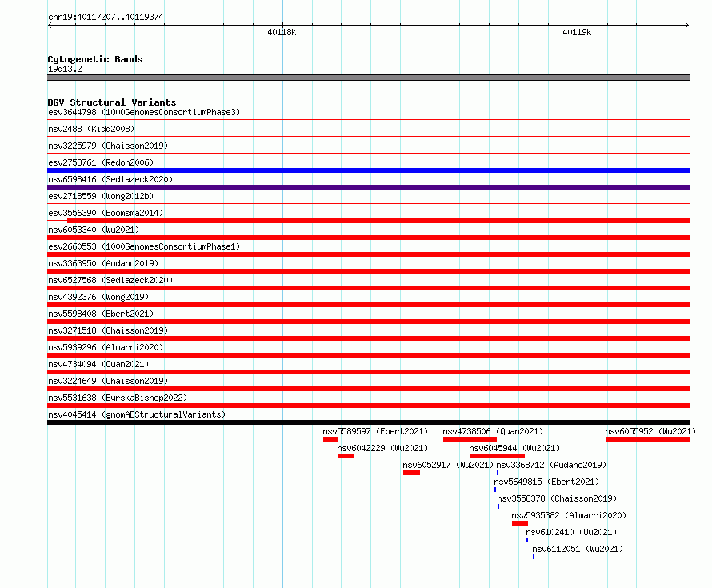Click the 40118k ruler tick label
This screenshot has height=588, width=712.
coord(282,32)
